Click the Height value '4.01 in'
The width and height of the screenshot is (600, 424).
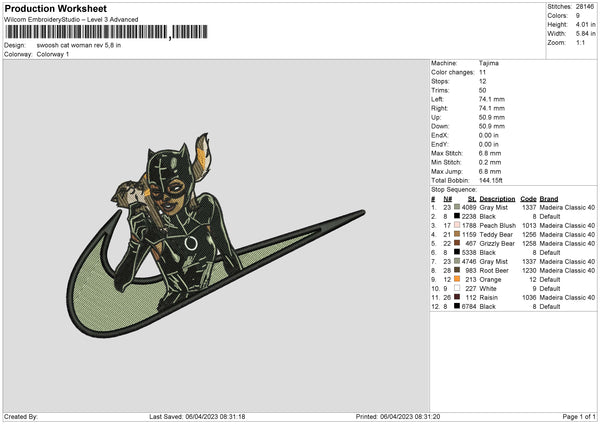pyautogui.click(x=585, y=24)
